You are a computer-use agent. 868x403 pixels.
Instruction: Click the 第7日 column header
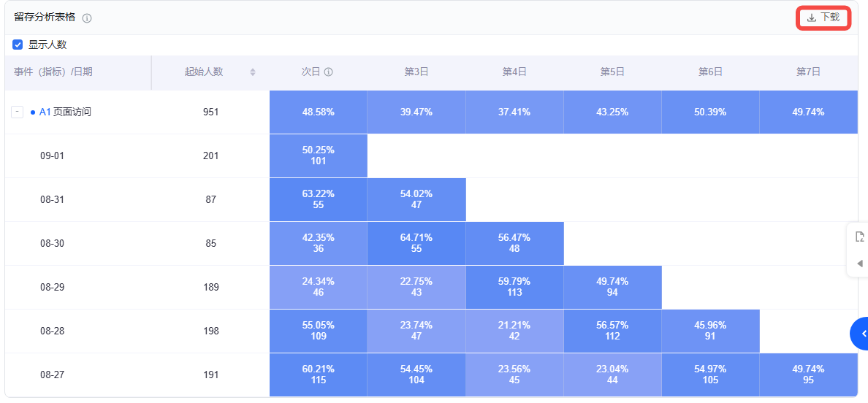pyautogui.click(x=808, y=72)
